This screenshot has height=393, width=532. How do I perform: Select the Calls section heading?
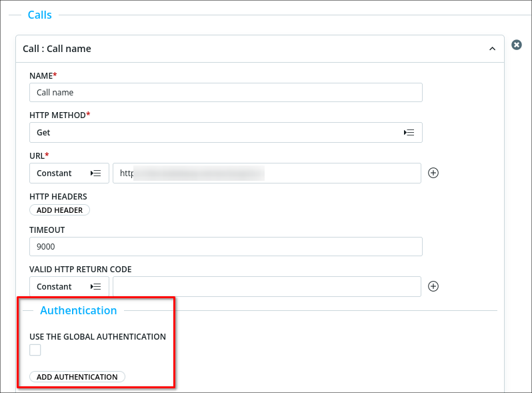point(39,15)
